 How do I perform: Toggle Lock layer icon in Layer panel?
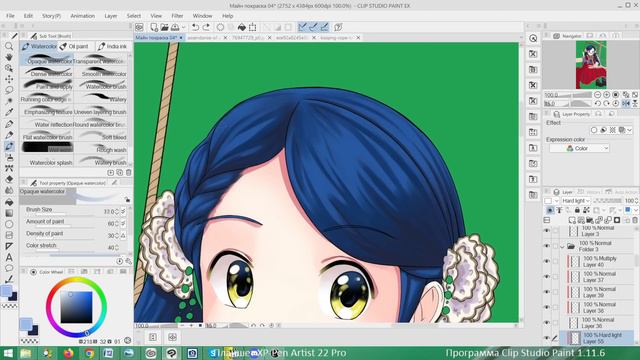(577, 210)
